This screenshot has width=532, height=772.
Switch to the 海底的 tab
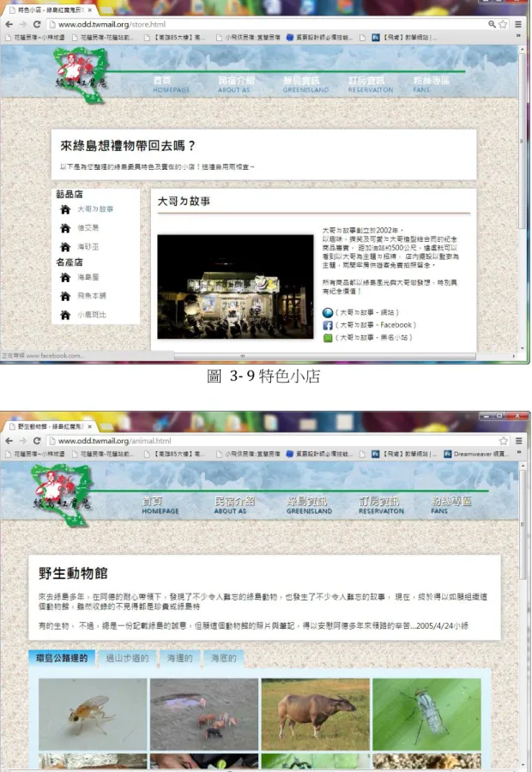224,658
